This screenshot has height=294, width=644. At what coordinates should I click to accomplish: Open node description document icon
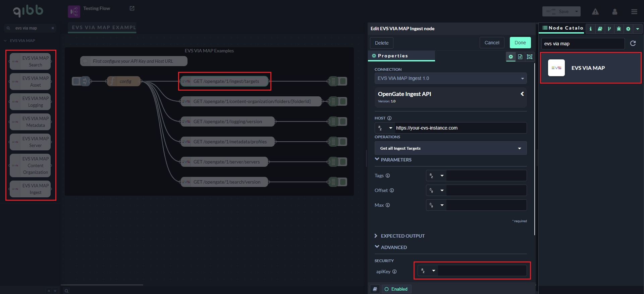point(520,57)
